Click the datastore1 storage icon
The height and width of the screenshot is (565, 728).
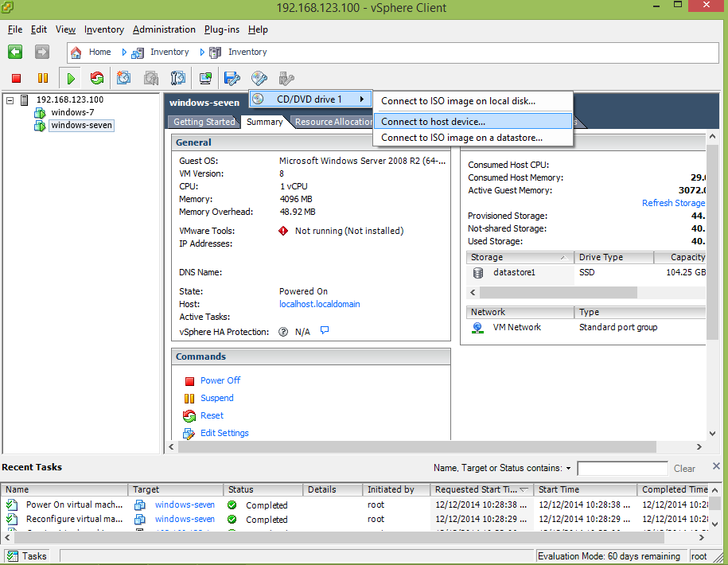click(x=477, y=272)
